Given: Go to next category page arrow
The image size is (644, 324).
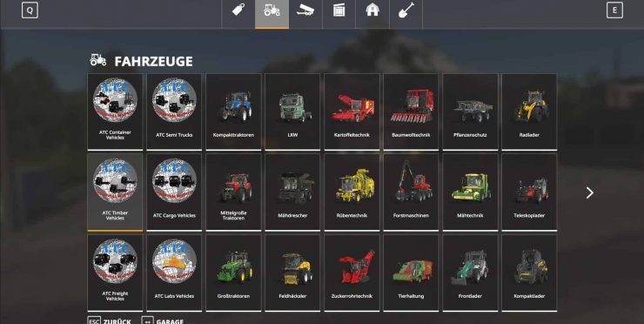Looking at the screenshot, I should coord(590,192).
